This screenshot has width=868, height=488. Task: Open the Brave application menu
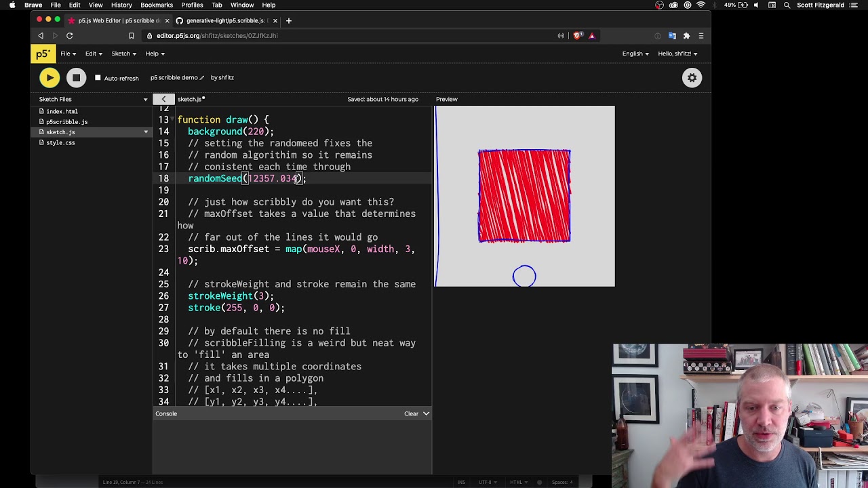[x=33, y=5]
